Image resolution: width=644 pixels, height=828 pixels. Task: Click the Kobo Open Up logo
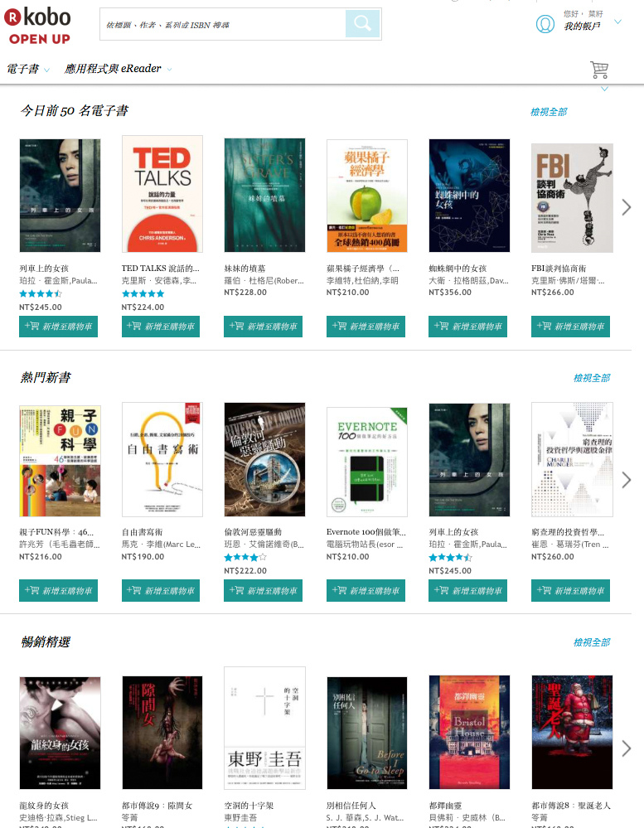pos(38,25)
